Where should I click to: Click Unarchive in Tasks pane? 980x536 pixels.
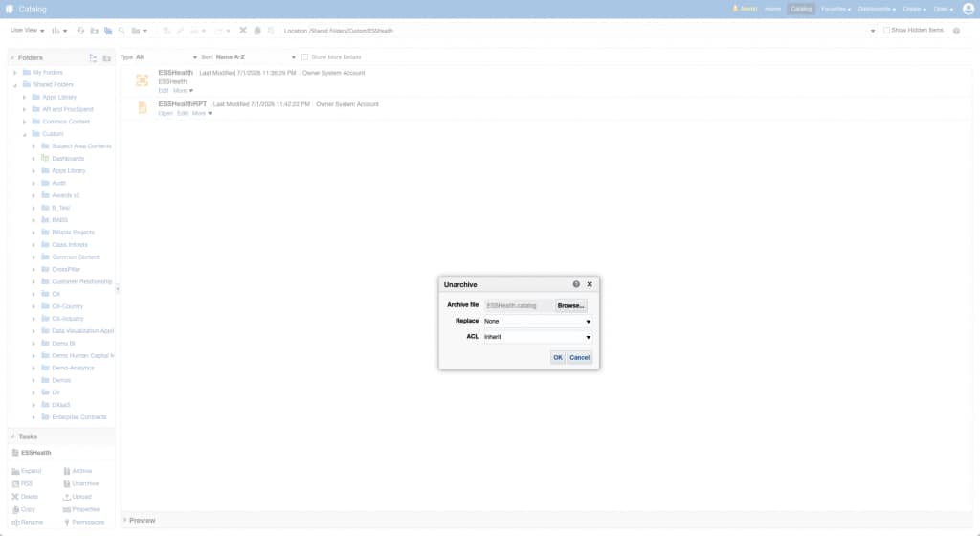pos(80,483)
